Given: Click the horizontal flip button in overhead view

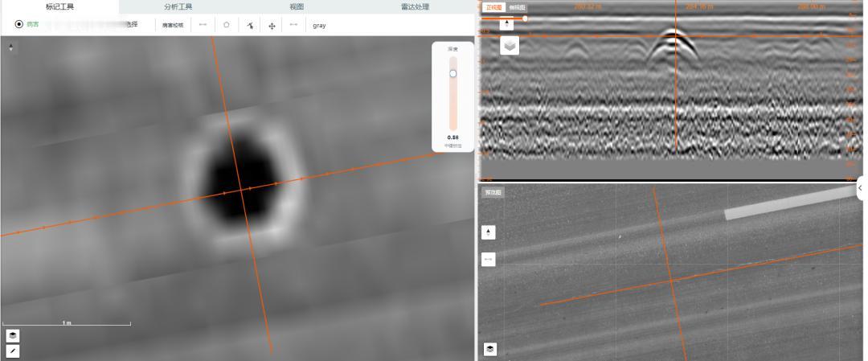Looking at the screenshot, I should click(489, 259).
